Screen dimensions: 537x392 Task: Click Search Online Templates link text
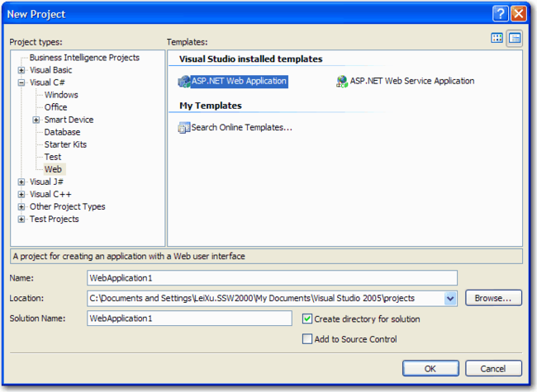pos(241,128)
